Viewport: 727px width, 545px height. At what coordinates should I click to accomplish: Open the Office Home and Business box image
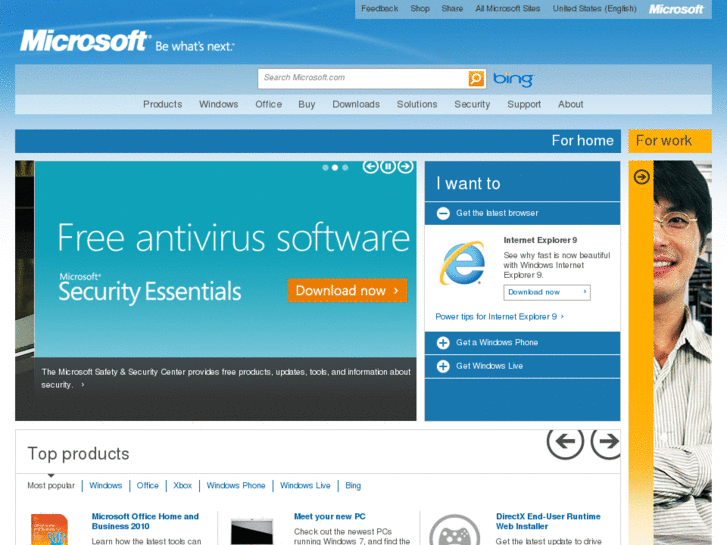pyautogui.click(x=50, y=529)
